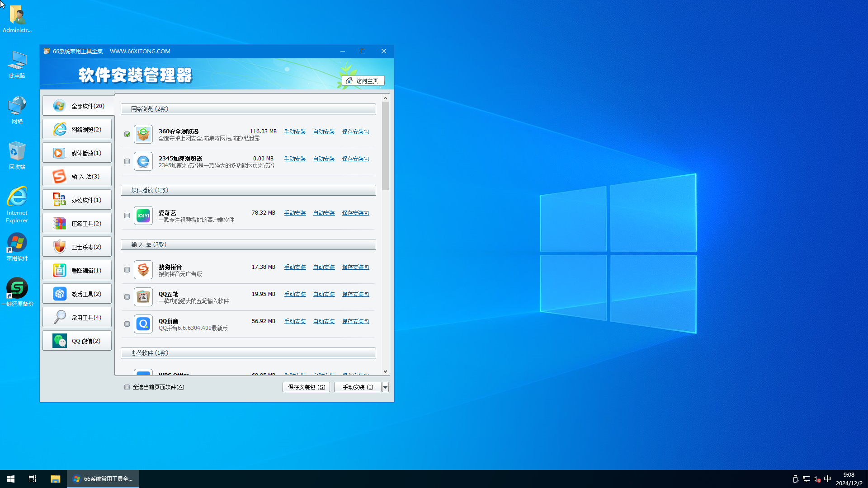Click the 360安全浏览器 app icon

(x=143, y=134)
